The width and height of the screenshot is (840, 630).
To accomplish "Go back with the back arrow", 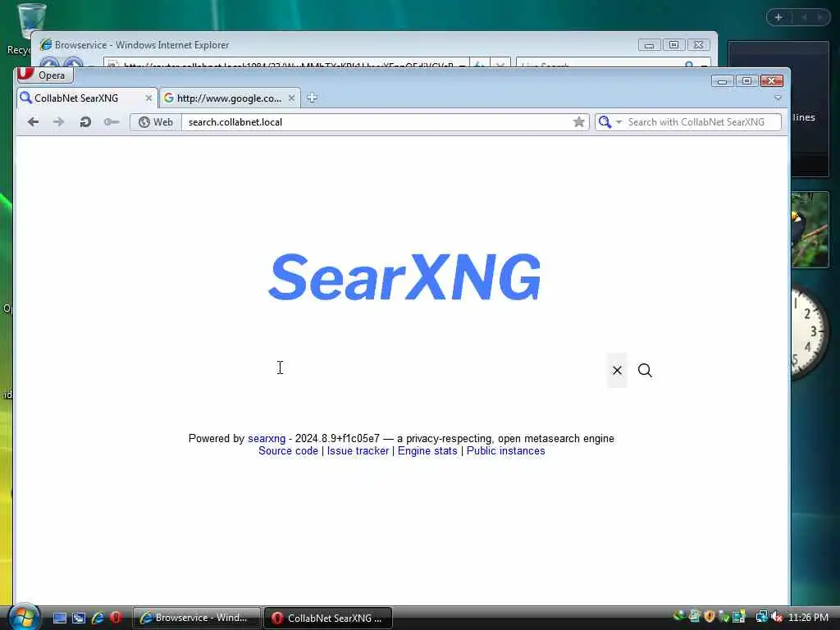I will 33,122.
